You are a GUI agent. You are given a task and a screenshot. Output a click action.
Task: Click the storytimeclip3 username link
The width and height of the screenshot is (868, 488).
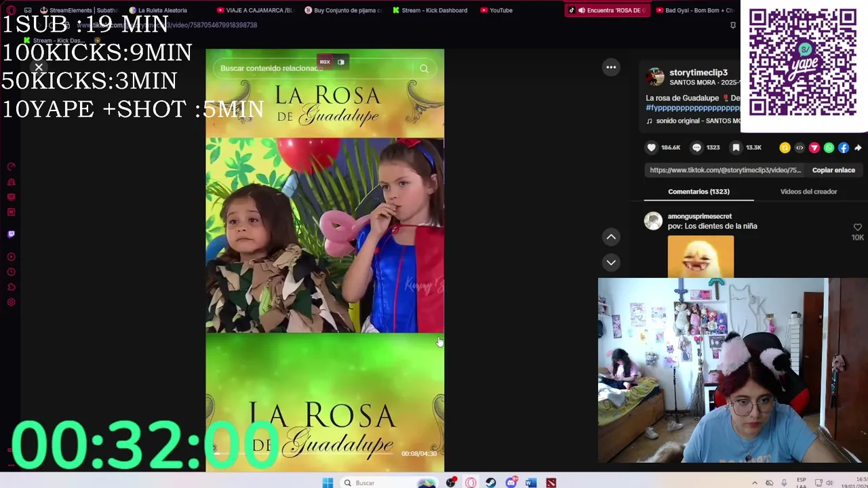tap(698, 73)
